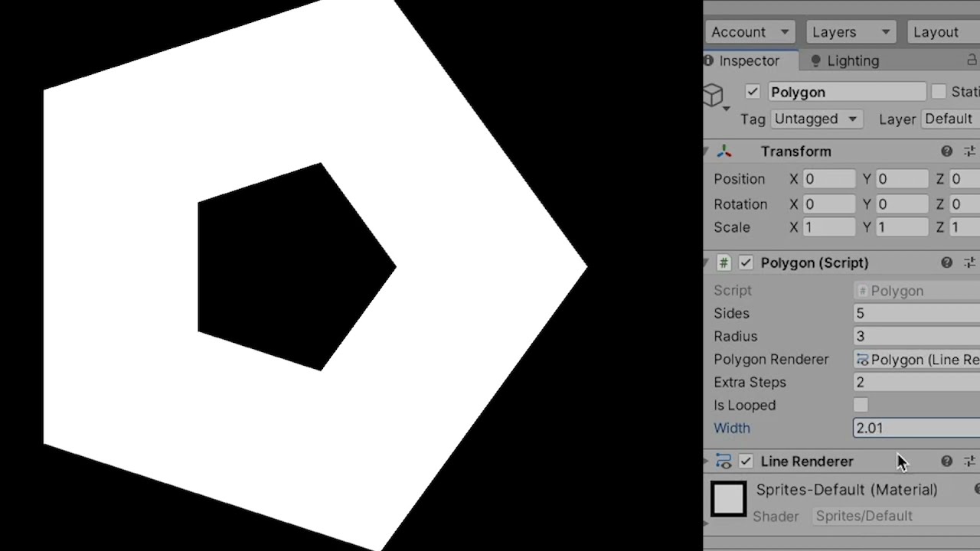Edit the Radius value field
The height and width of the screenshot is (551, 980).
pyautogui.click(x=916, y=337)
